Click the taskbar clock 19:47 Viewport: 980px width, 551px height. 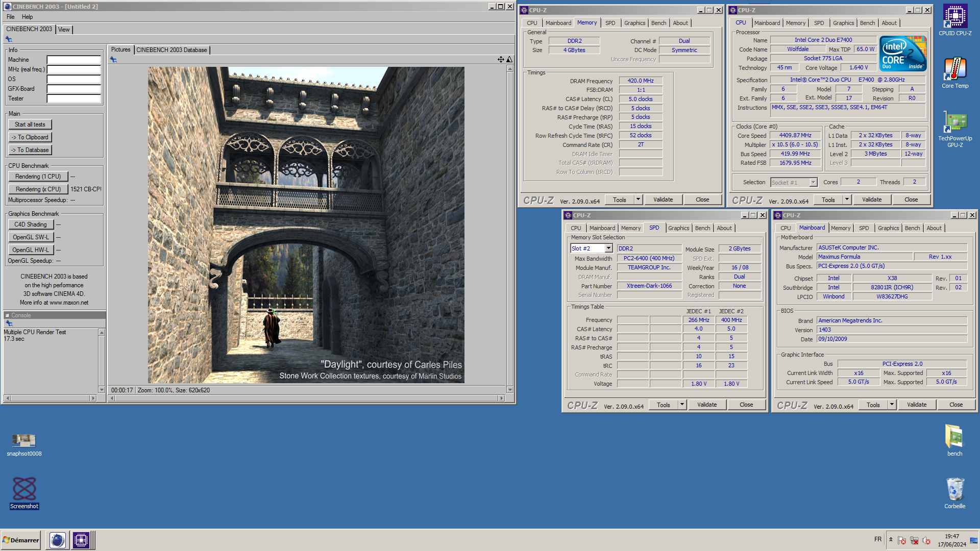951,536
